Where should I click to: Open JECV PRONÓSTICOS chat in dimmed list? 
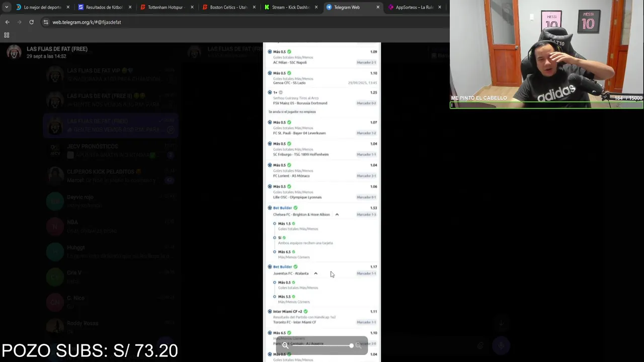[110, 151]
